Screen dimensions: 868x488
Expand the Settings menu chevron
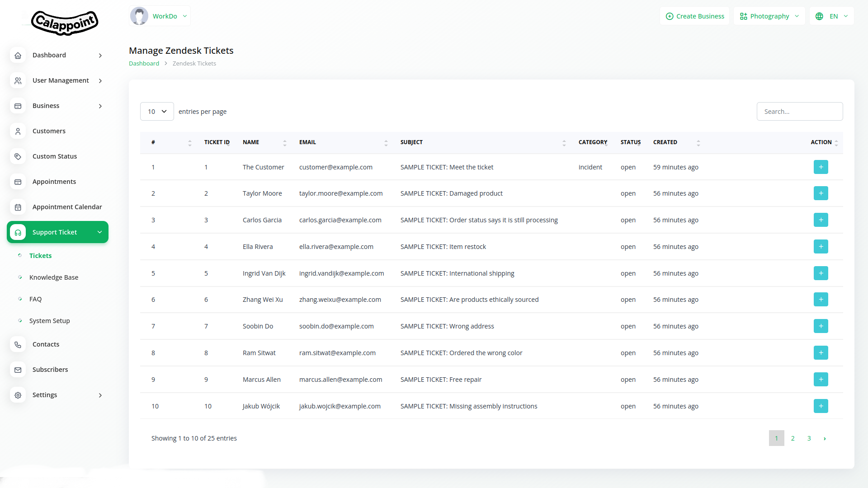click(100, 395)
